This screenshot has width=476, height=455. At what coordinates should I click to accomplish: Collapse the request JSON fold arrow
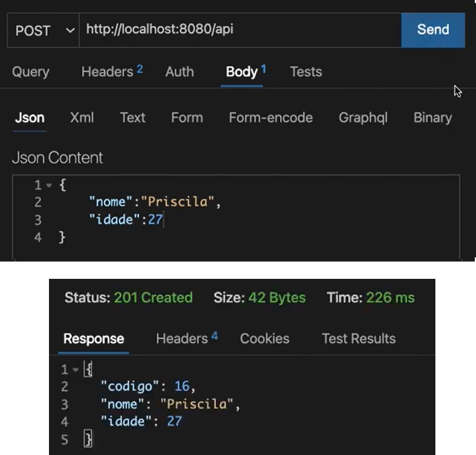(48, 186)
